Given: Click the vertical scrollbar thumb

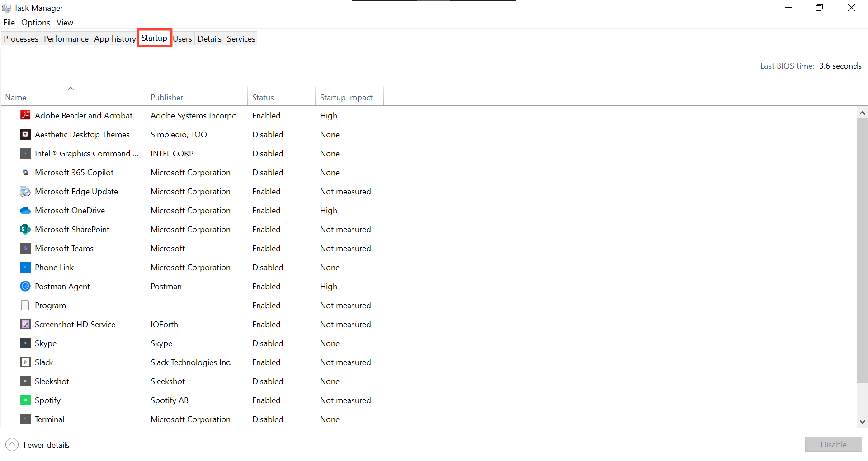Looking at the screenshot, I should 862,250.
